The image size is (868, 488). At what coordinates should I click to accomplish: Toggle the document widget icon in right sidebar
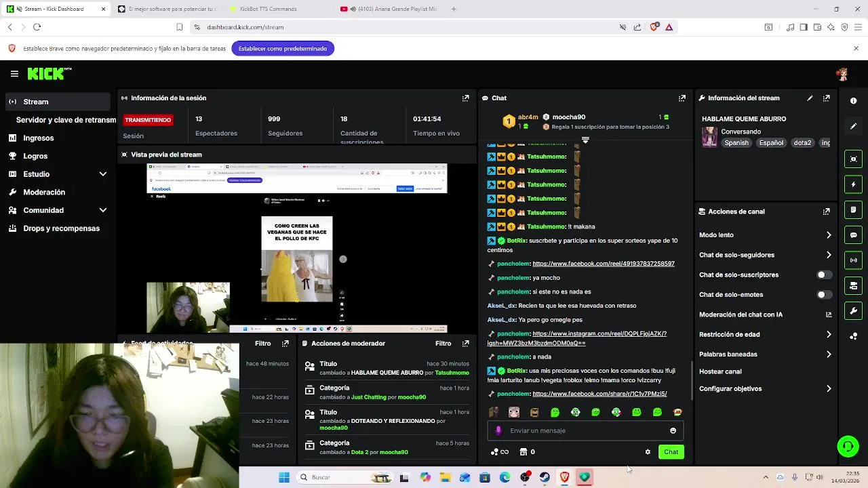coord(853,210)
